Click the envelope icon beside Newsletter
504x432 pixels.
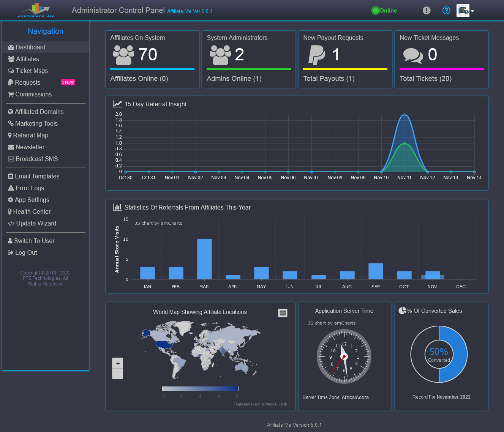(11, 147)
